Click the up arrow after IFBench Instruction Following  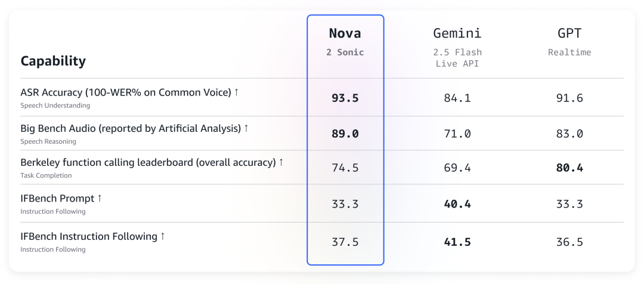point(162,236)
